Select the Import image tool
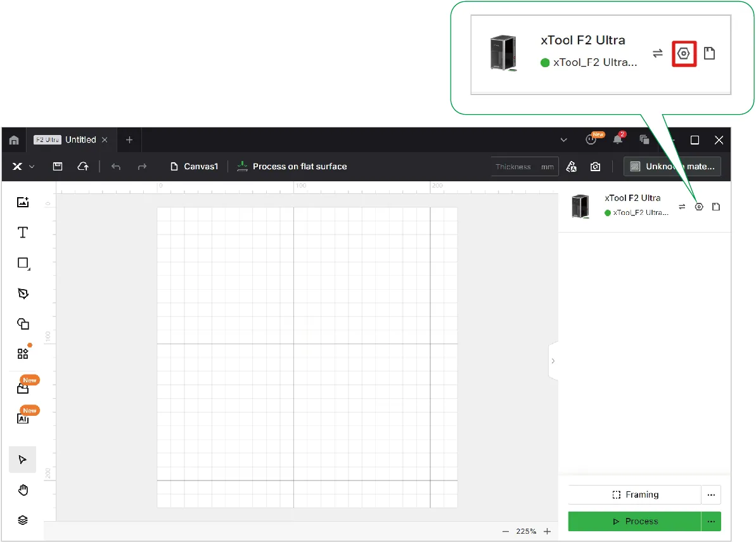Viewport: 756px width, 542px height. click(x=23, y=202)
